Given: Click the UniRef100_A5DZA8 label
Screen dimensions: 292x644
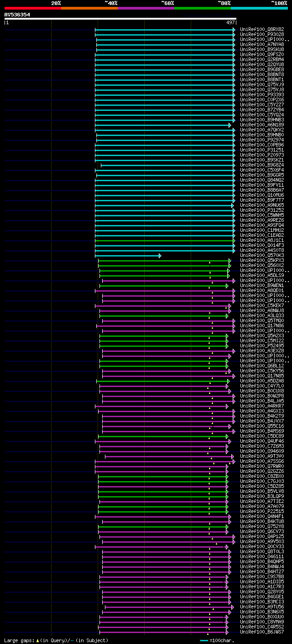Looking at the screenshot, I should [262, 381].
